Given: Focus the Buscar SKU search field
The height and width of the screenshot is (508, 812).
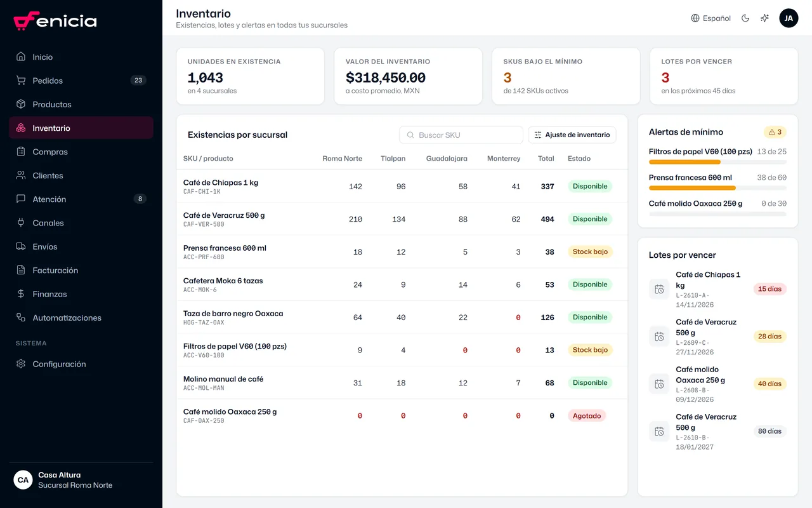Looking at the screenshot, I should (461, 135).
